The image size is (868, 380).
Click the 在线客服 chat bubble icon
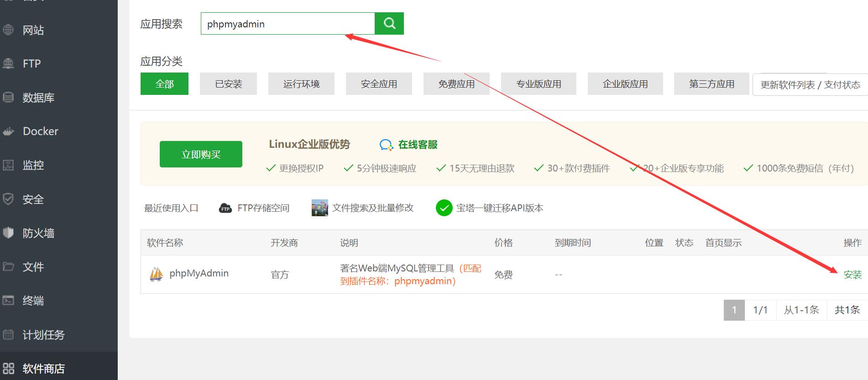(x=386, y=145)
